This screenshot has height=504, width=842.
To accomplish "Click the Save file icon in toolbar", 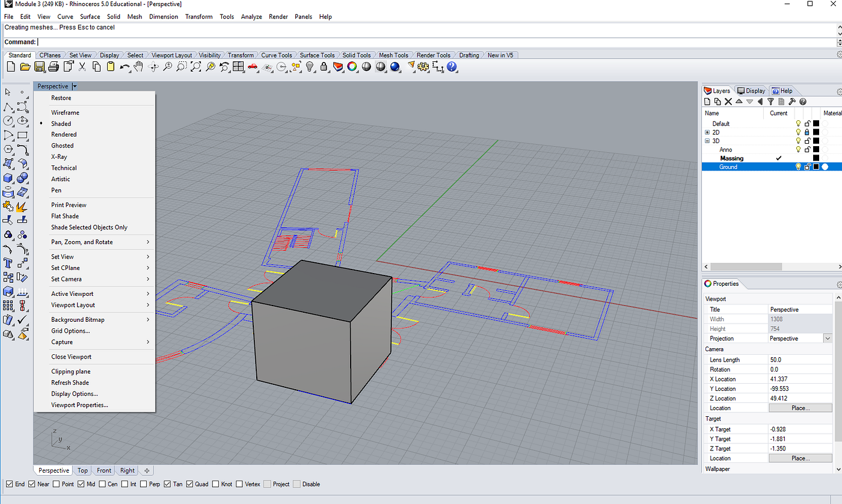I will [40, 67].
